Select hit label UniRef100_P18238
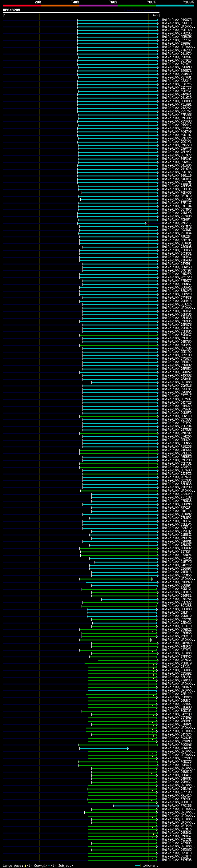Screen dimensions: 197x868 (177, 446)
